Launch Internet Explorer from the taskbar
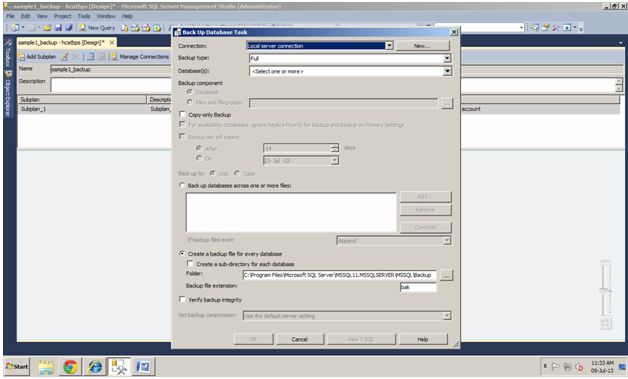The height and width of the screenshot is (379, 628). click(x=95, y=367)
